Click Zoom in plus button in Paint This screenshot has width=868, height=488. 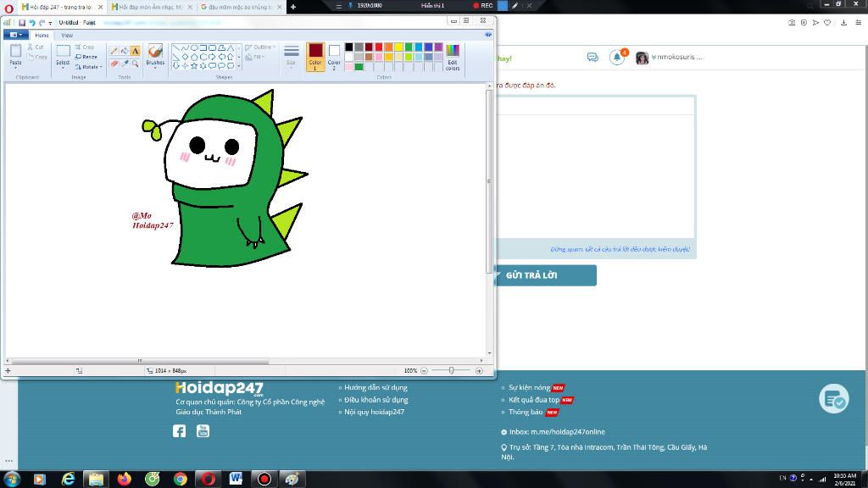[x=480, y=371]
